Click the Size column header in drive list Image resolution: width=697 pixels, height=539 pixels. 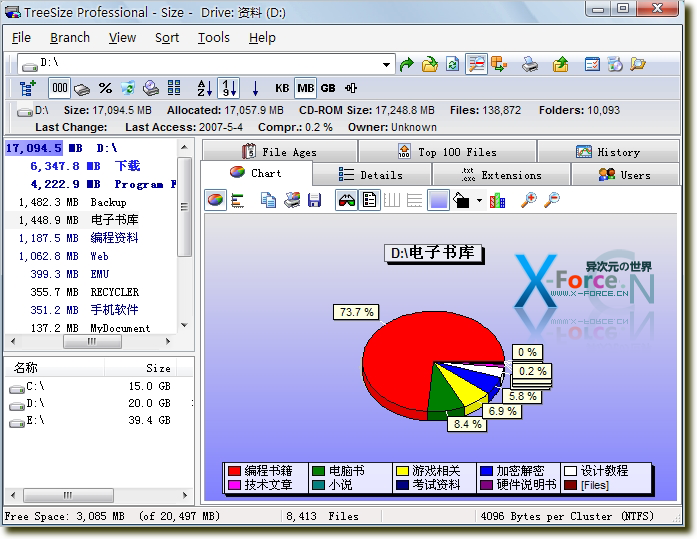point(140,368)
